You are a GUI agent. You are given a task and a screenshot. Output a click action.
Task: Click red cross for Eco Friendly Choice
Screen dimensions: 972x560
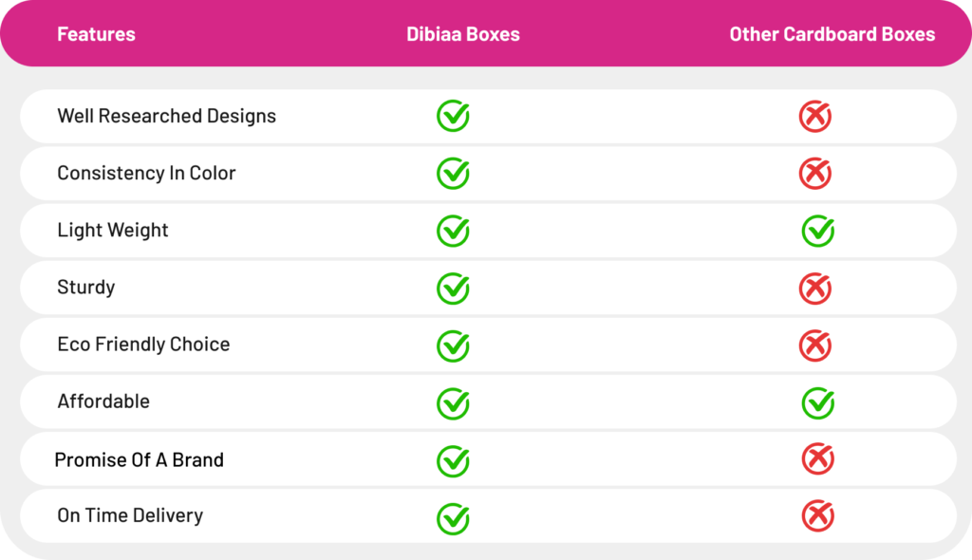[x=814, y=345]
